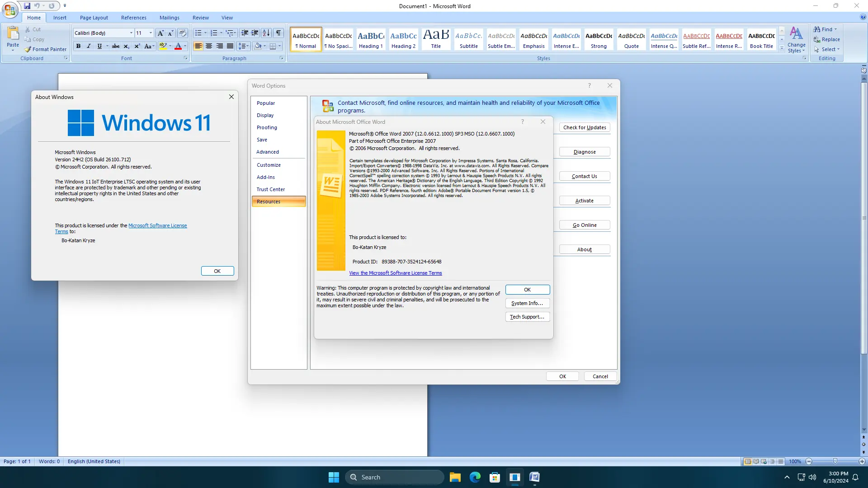
Task: Open the Insert ribbon tab
Action: [x=60, y=18]
